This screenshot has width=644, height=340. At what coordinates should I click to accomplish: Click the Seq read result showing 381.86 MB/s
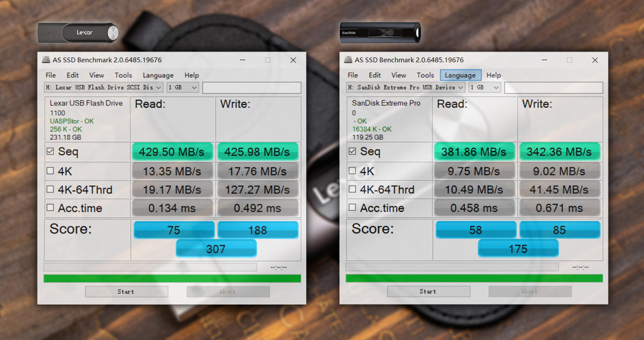[474, 152]
